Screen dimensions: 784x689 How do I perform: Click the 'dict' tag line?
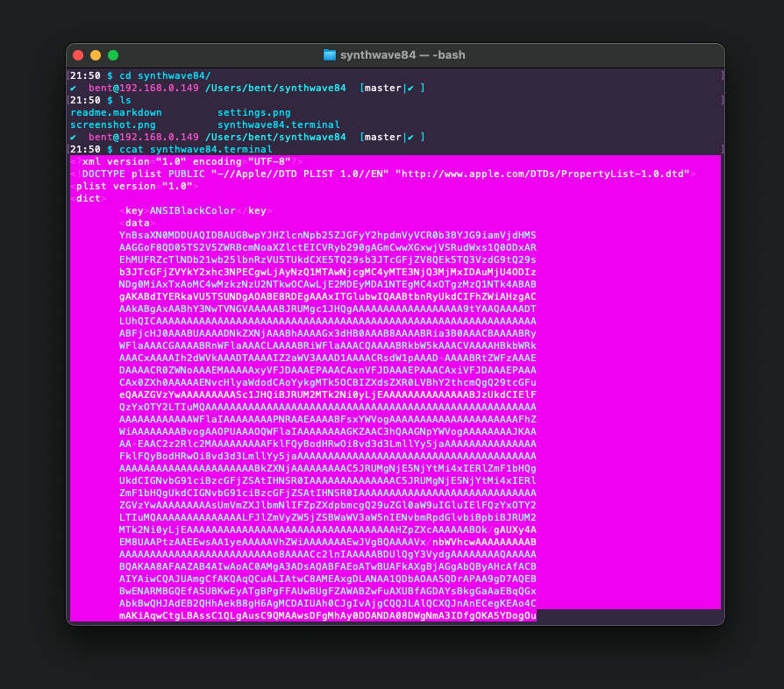point(89,198)
